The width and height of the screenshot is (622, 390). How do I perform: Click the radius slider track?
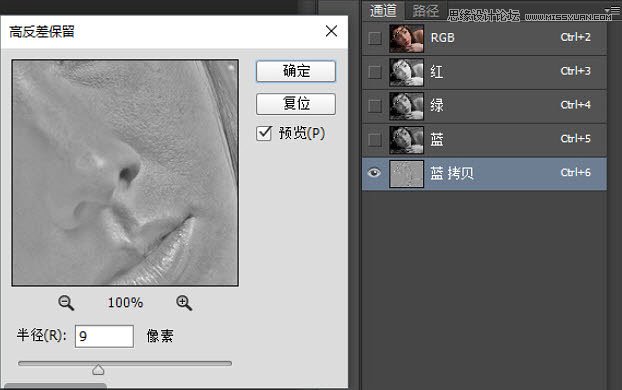[x=125, y=363]
